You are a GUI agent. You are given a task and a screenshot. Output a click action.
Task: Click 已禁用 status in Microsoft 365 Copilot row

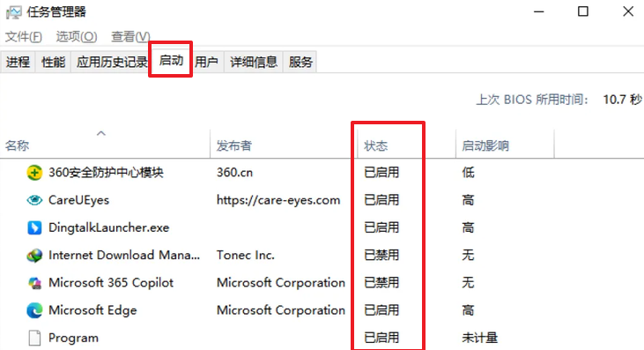[381, 283]
